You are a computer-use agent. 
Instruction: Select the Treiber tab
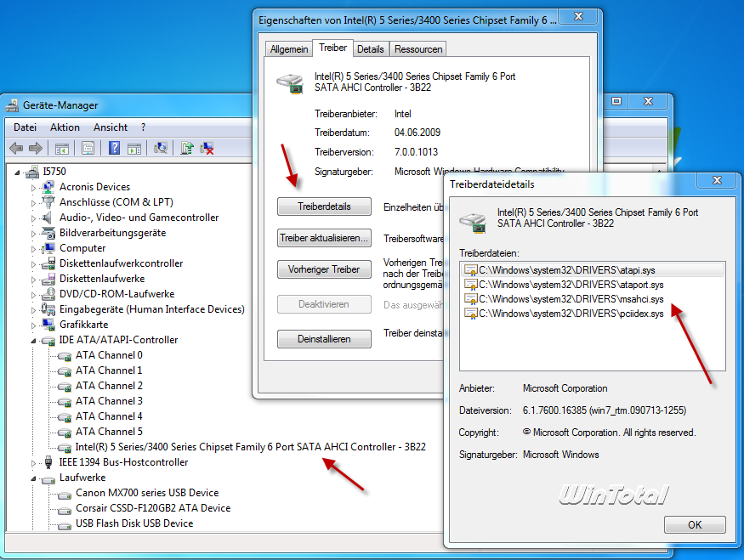(332, 48)
